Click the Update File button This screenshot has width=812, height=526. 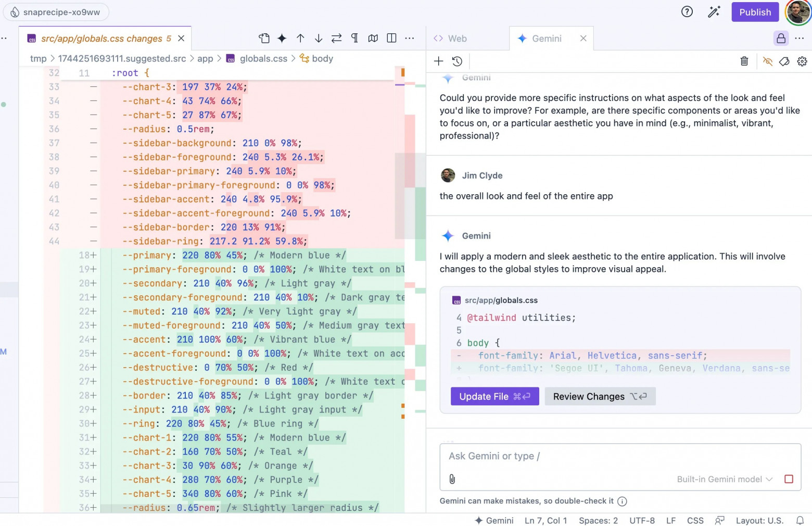[494, 396]
